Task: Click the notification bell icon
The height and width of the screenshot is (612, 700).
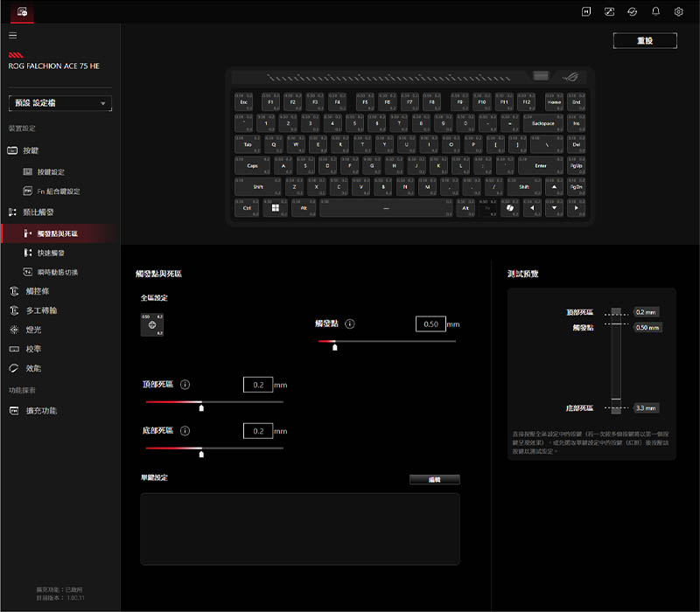Action: pos(655,11)
